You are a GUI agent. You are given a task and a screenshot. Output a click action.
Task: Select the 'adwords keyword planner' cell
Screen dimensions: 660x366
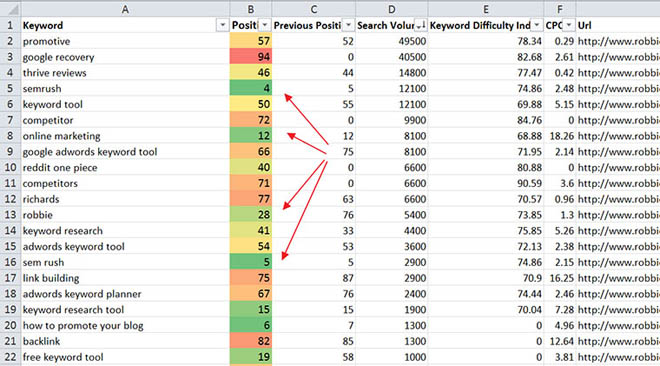point(125,294)
